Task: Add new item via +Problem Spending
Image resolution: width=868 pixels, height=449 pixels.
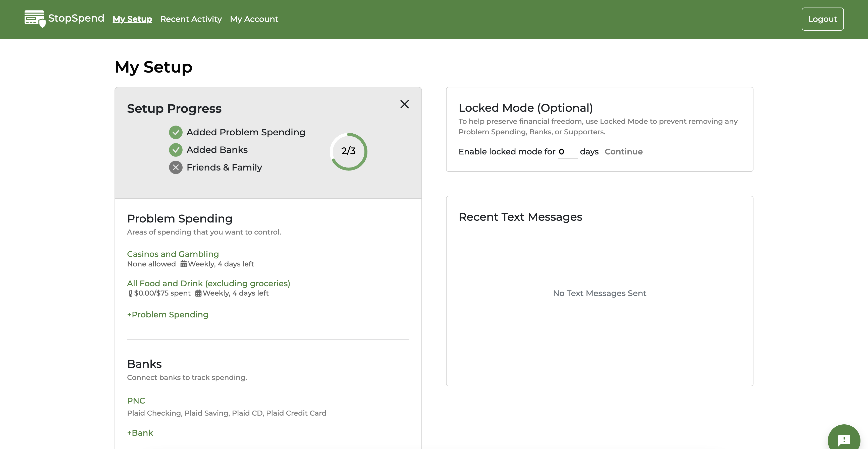Action: [x=168, y=315]
